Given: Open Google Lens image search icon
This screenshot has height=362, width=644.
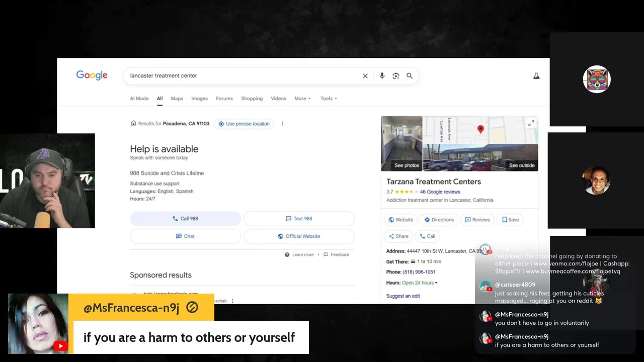Looking at the screenshot, I should [396, 76].
